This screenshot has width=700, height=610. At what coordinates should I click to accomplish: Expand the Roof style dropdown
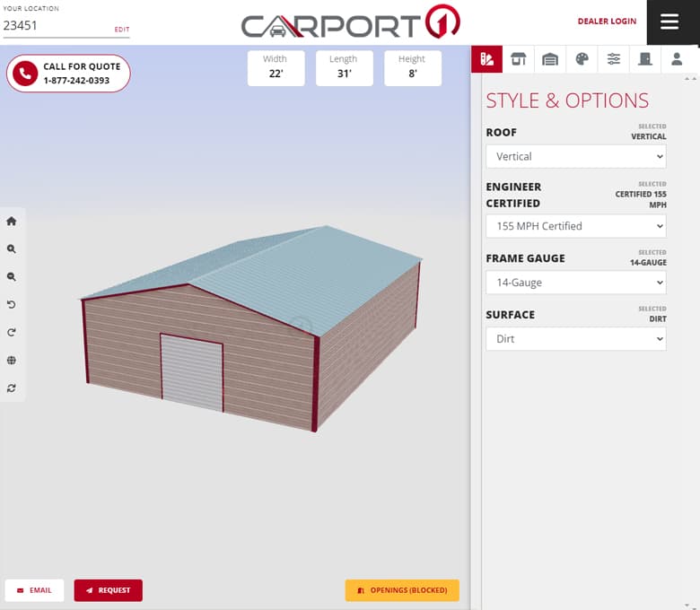[x=575, y=156]
